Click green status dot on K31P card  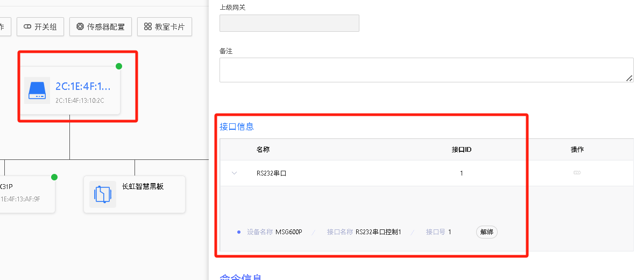(54, 177)
